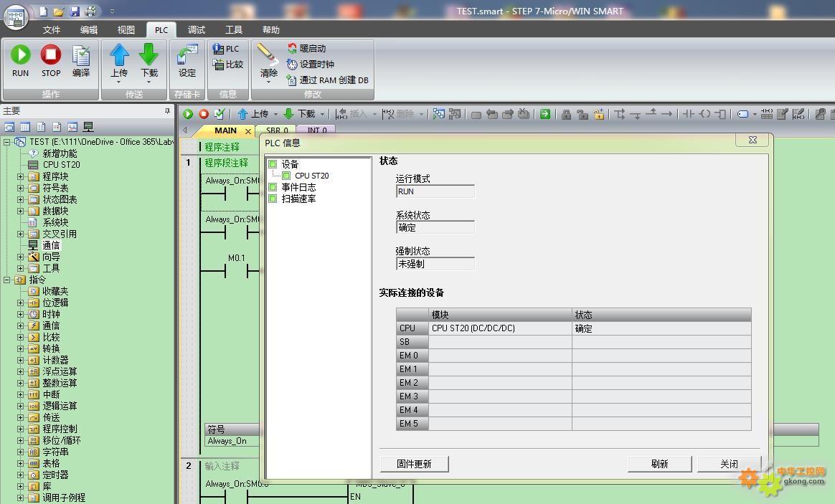835x504 pixels.
Task: Click the Open folder icon in quick access
Action: pos(59,11)
